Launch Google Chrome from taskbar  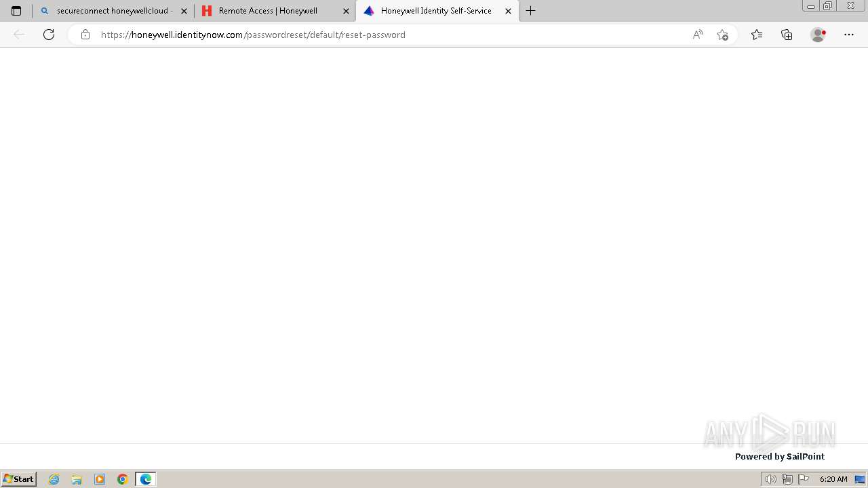pyautogui.click(x=123, y=479)
